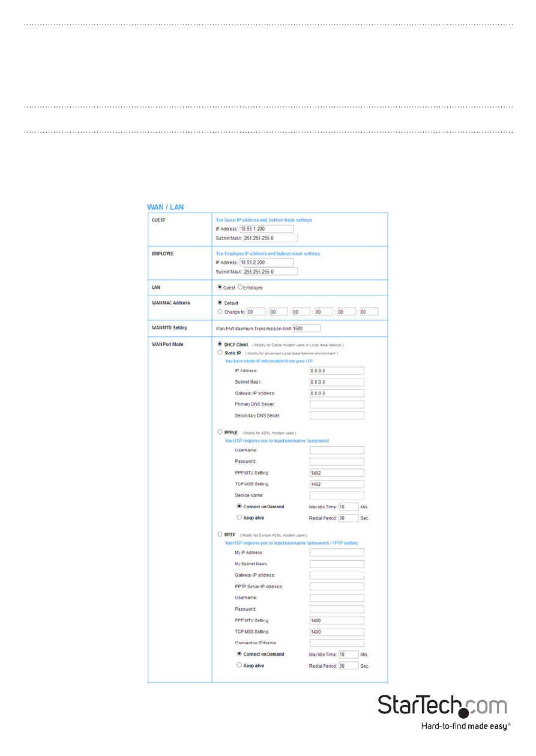
Task: Edit the PPTP PPP MTU Setting field
Action: click(x=337, y=620)
